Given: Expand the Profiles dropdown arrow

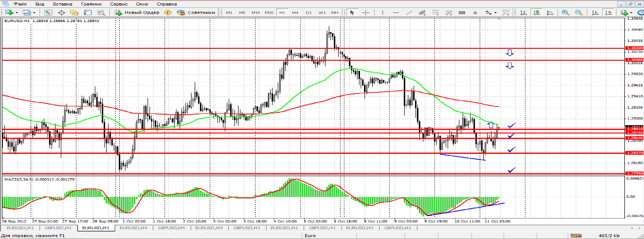Looking at the screenshot, I should 34,12.
